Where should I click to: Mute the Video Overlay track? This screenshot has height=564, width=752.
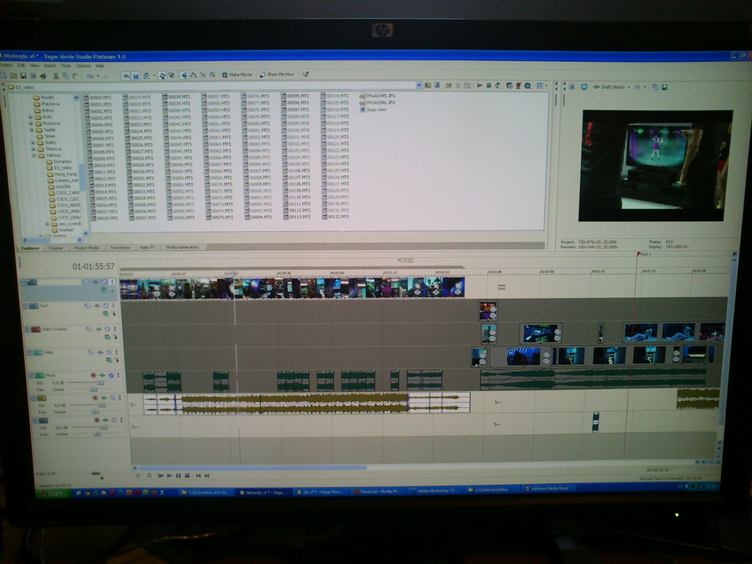[107, 329]
